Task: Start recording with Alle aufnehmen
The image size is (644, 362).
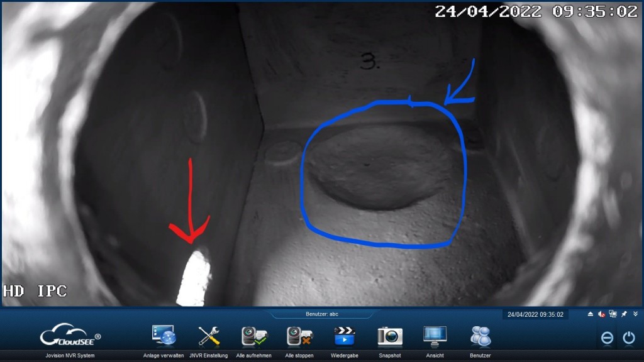Action: pos(253,336)
